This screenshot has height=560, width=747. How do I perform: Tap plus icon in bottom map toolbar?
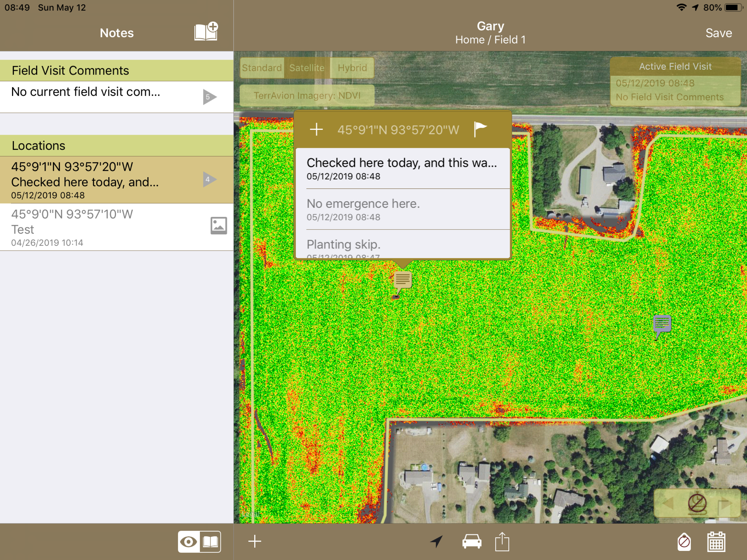(x=255, y=541)
